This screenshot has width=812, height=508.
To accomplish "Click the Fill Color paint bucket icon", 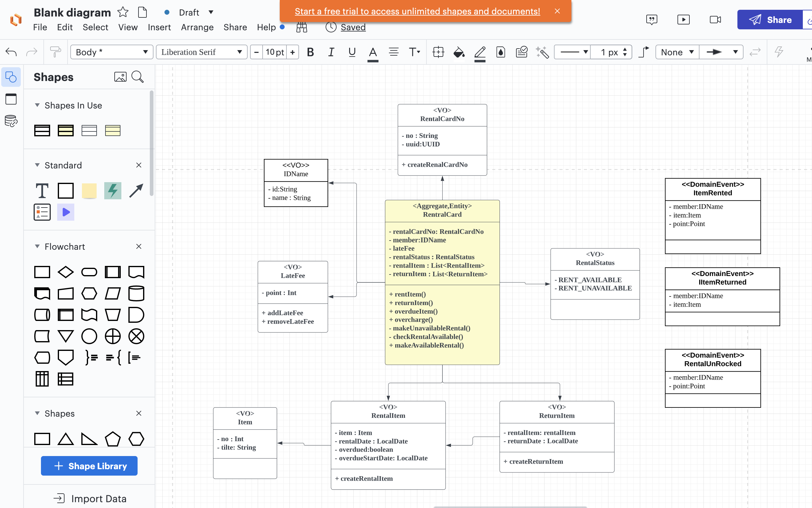I will tap(459, 52).
